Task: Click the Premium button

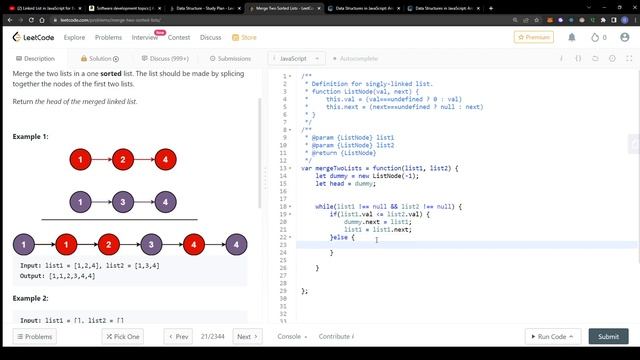Action: point(534,37)
